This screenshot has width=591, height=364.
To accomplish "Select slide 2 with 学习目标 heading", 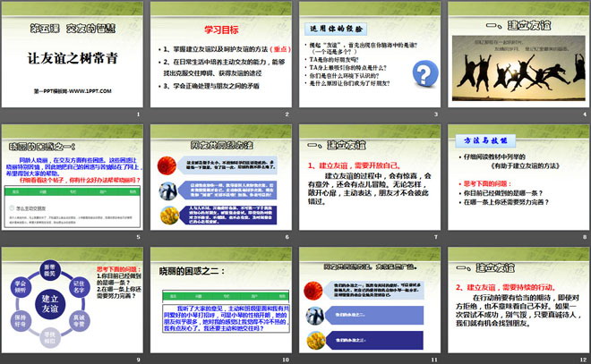I will tap(221, 55).
